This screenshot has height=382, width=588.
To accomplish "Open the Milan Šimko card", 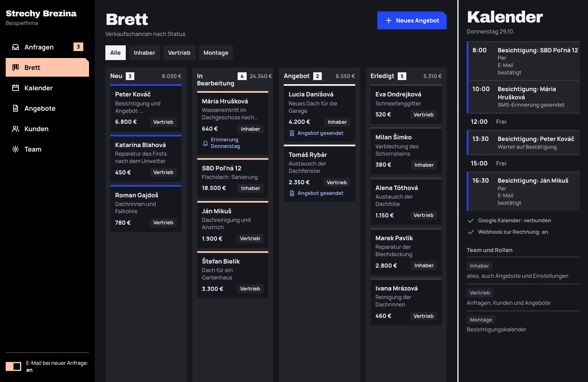I will (406, 151).
